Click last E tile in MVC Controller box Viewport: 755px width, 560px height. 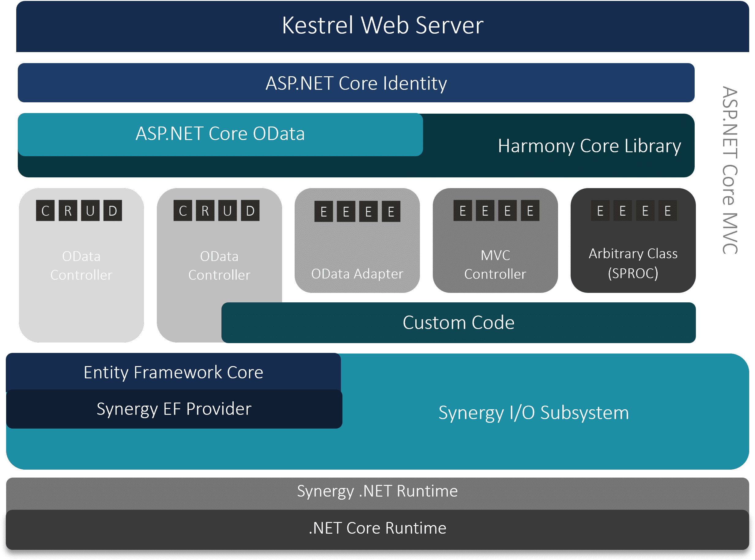click(530, 211)
